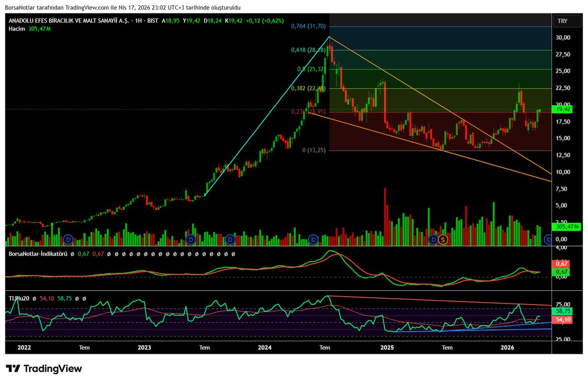The width and height of the screenshot is (588, 383).
Task: Click the dividend D marker from late 2023
Action: pos(230,239)
